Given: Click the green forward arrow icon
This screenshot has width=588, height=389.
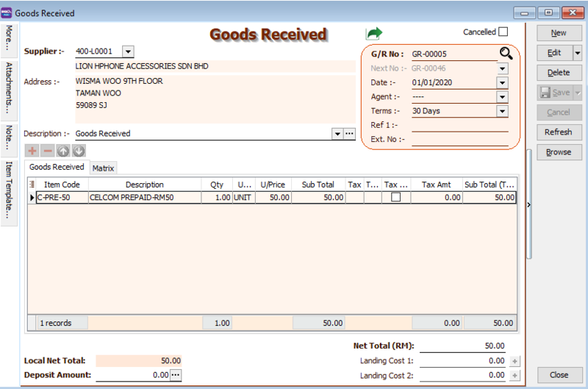Looking at the screenshot, I should (x=375, y=34).
